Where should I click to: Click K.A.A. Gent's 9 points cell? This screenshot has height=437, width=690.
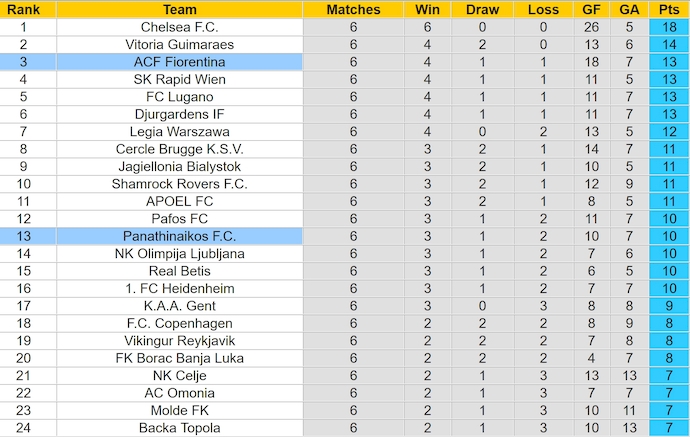coord(668,306)
